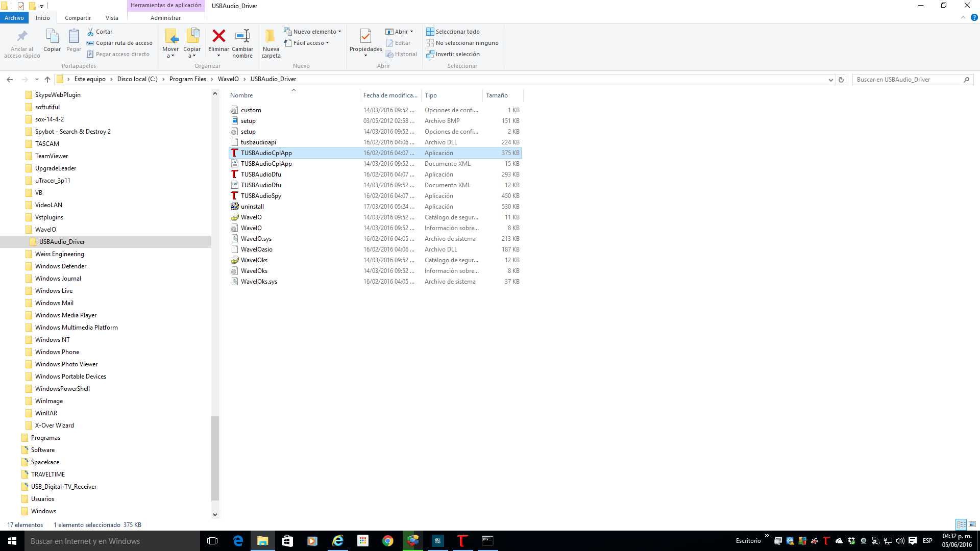This screenshot has width=980, height=551.
Task: Sort by Tipo column header
Action: tap(431, 95)
